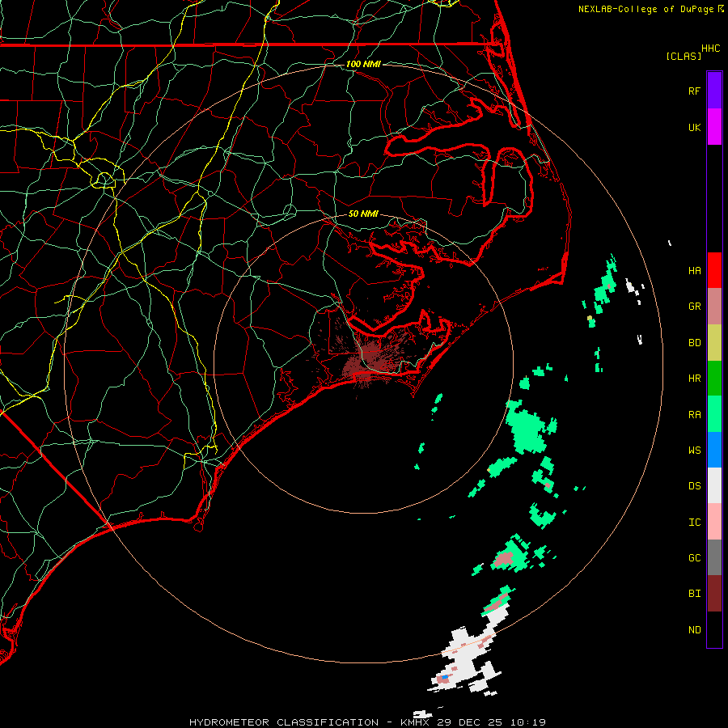Image resolution: width=728 pixels, height=728 pixels.
Task: Click the HA red legend swatch
Action: coord(714,270)
